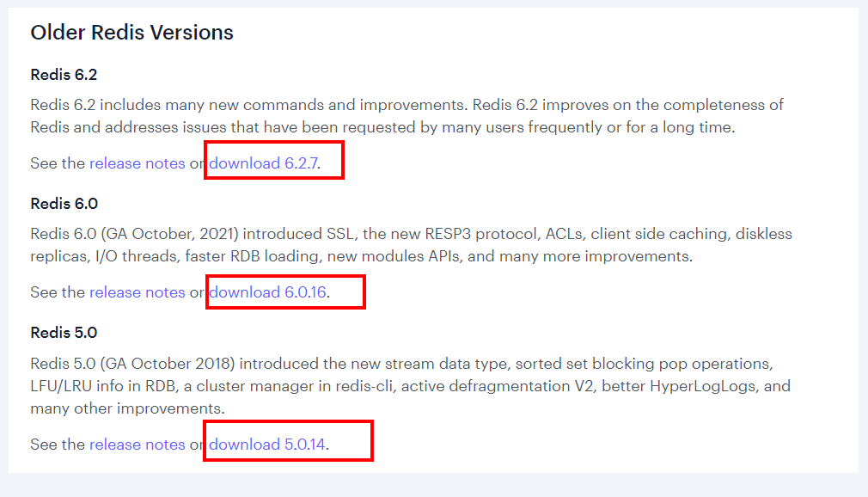
Task: Click the ACLs word in the Redis 6.0 description
Action: (x=564, y=234)
